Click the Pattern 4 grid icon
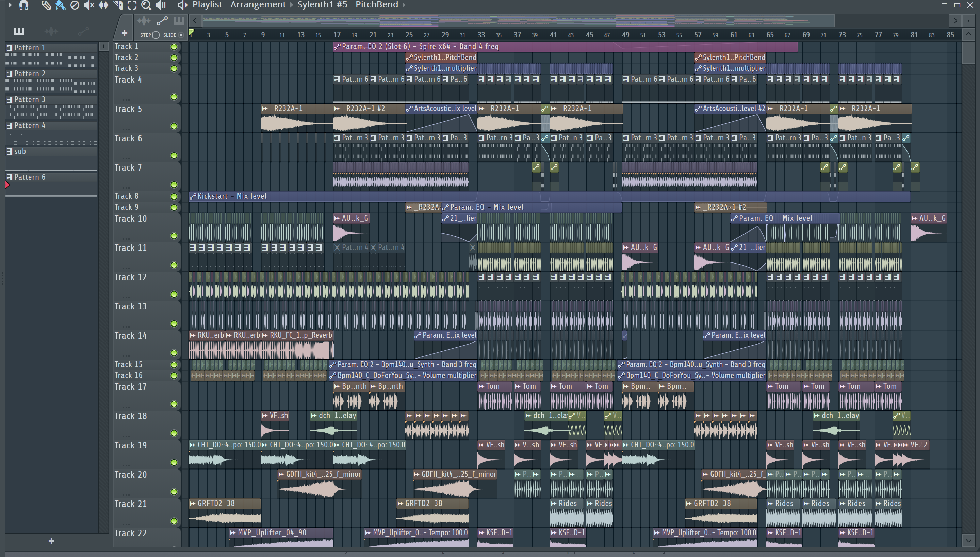Viewport: 980px width, 557px height. (x=10, y=126)
